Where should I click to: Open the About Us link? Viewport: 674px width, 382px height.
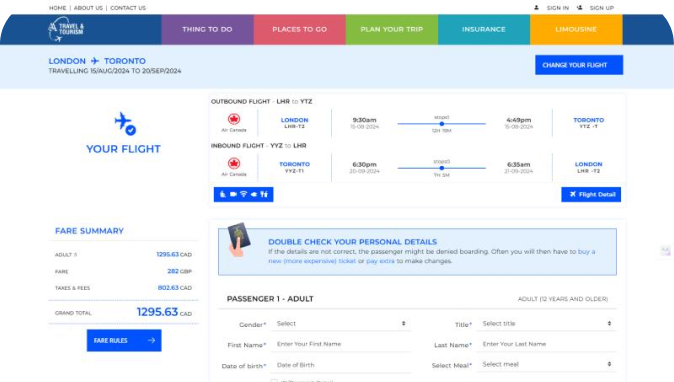tap(88, 8)
